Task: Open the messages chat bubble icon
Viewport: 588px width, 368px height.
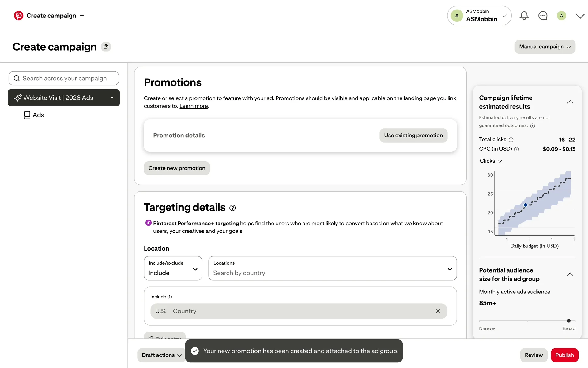Action: tap(543, 16)
